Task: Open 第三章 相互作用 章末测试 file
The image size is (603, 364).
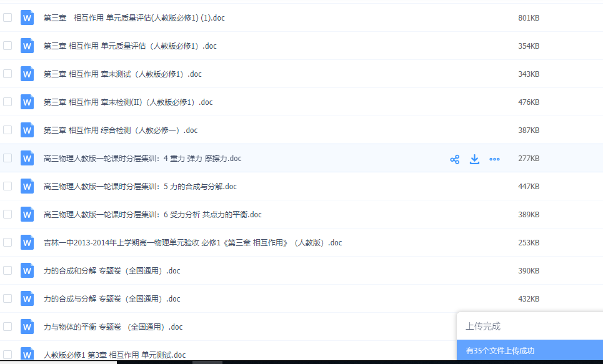Action: tap(122, 74)
